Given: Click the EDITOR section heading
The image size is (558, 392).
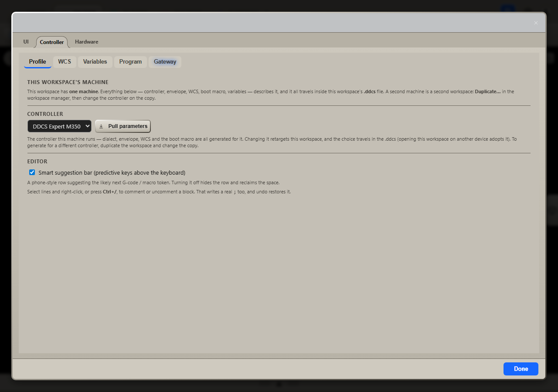Looking at the screenshot, I should tap(37, 162).
